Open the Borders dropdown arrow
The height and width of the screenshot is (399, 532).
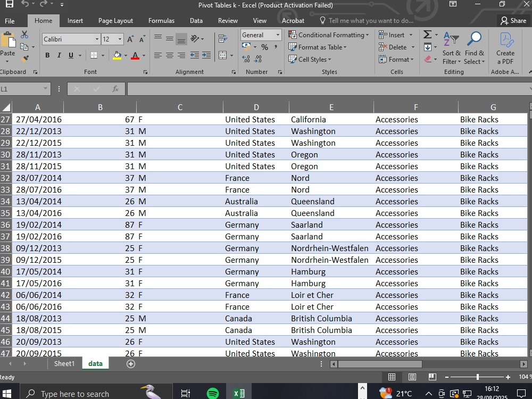pyautogui.click(x=103, y=56)
